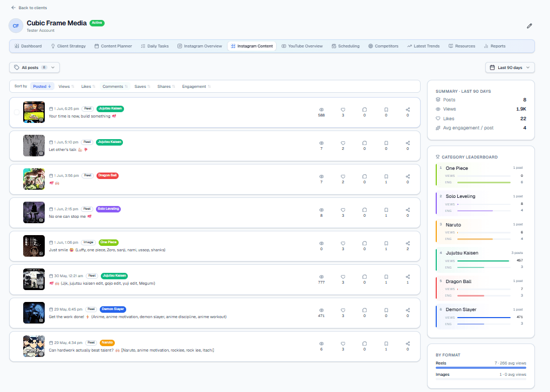Screen dimensions: 550x392
Task: Click the Active status badge
Action: (x=97, y=23)
